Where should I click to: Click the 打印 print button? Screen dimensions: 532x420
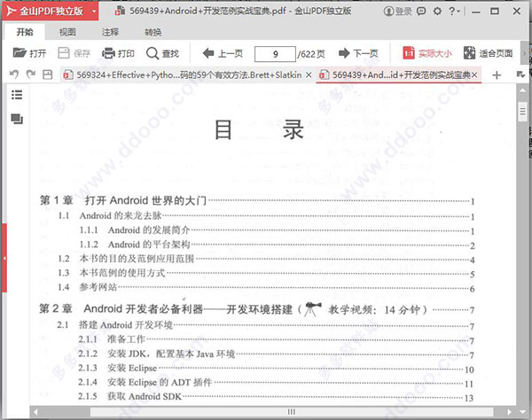point(118,53)
